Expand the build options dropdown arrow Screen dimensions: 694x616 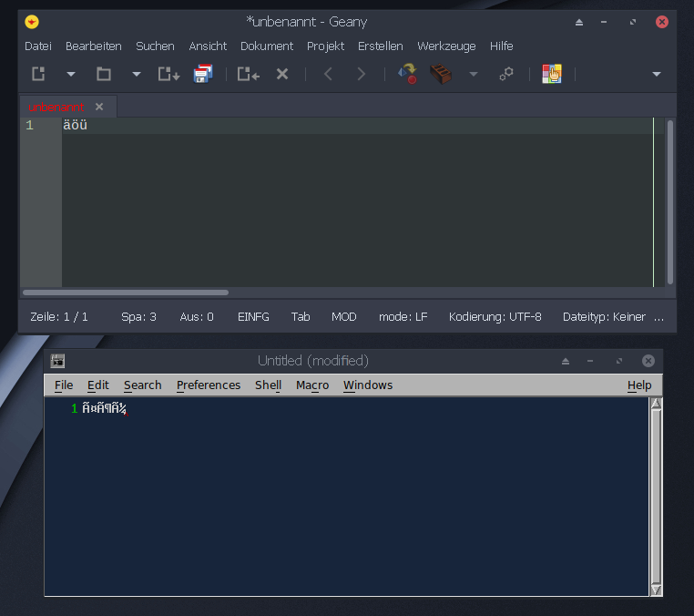(473, 75)
